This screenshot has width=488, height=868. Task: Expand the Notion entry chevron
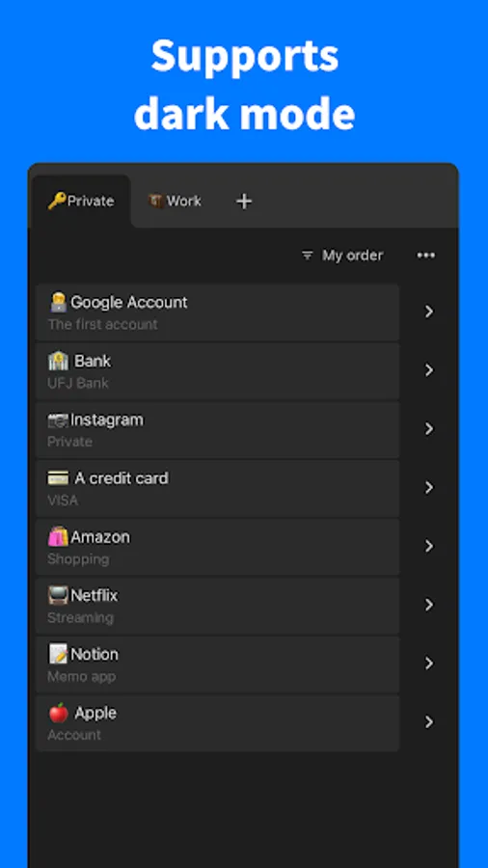click(x=429, y=664)
